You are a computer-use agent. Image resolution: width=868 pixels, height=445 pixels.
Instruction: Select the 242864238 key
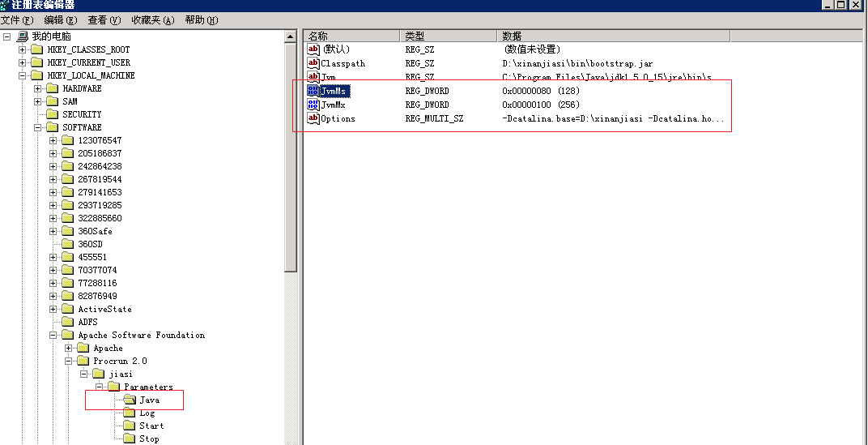[x=100, y=166]
